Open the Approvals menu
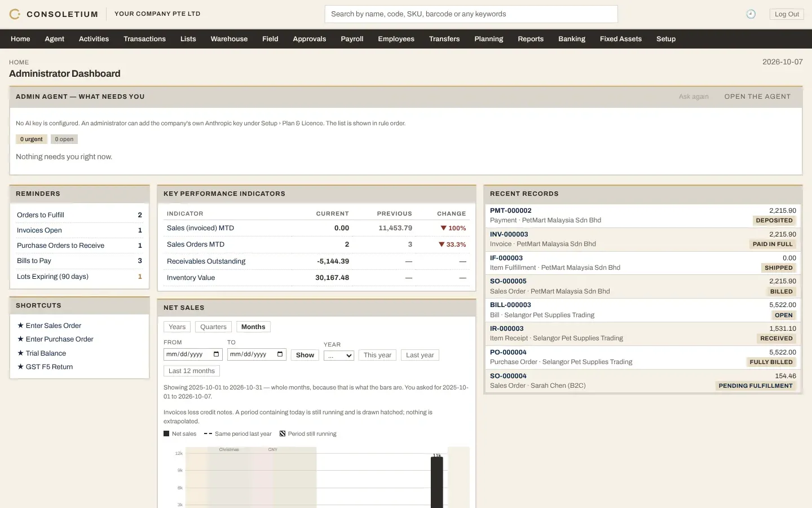 [x=310, y=39]
